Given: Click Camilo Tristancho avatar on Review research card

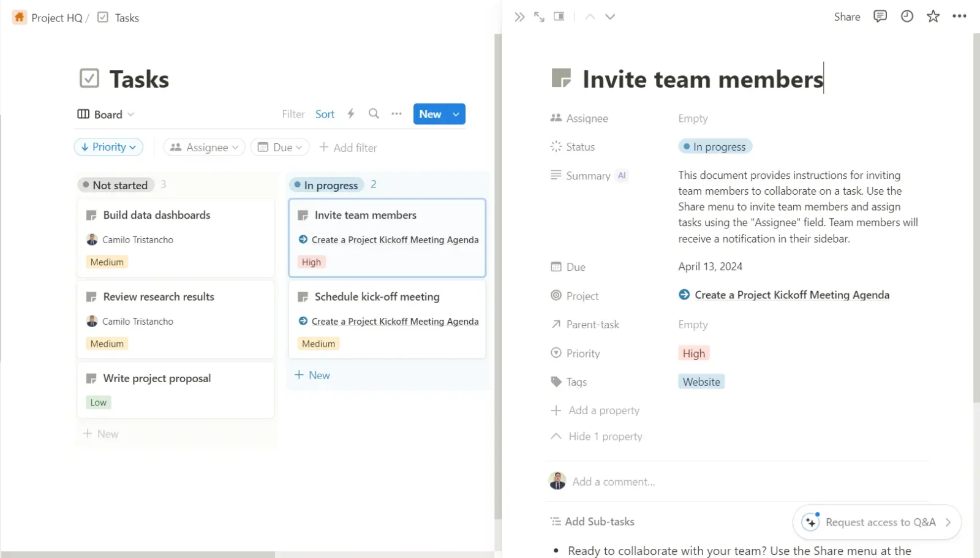Looking at the screenshot, I should [92, 321].
